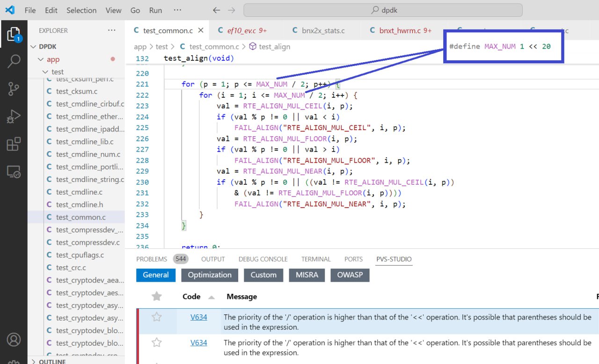Star the first V634 warning
The image size is (599, 364).
(157, 317)
